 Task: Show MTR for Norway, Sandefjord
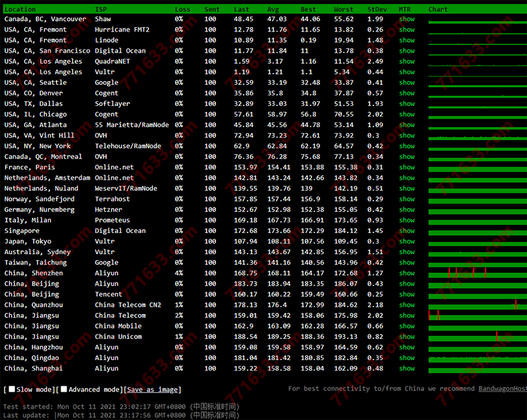tap(406, 199)
